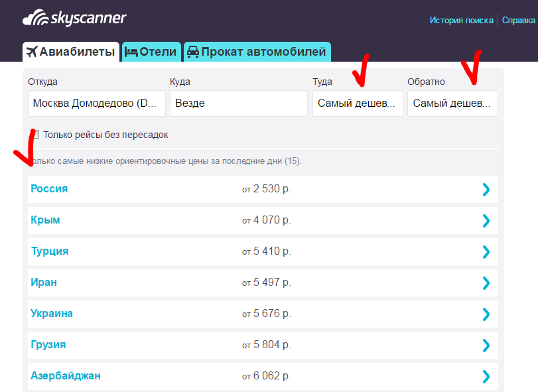
Task: Expand the Крым row chevron
Action: pyautogui.click(x=486, y=220)
